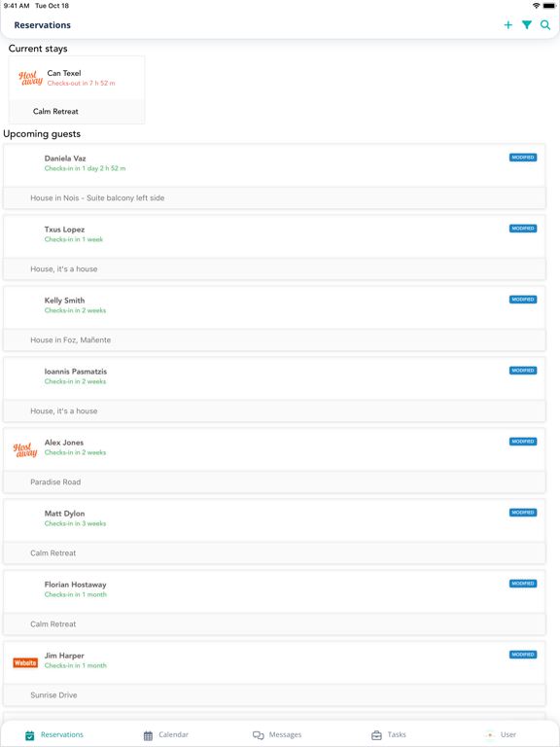Click the 'Reservations' page title
Viewport: 560px width, 747px height.
43,25
